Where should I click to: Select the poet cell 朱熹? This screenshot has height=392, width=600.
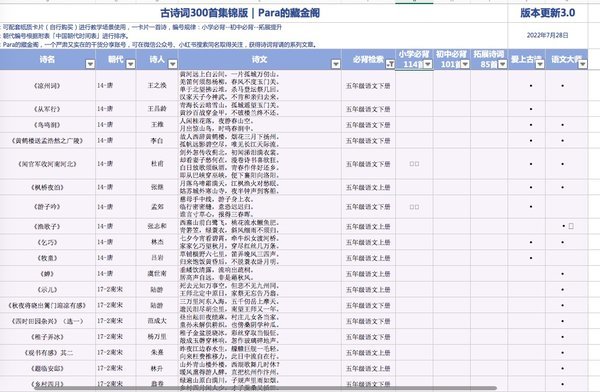tap(157, 353)
